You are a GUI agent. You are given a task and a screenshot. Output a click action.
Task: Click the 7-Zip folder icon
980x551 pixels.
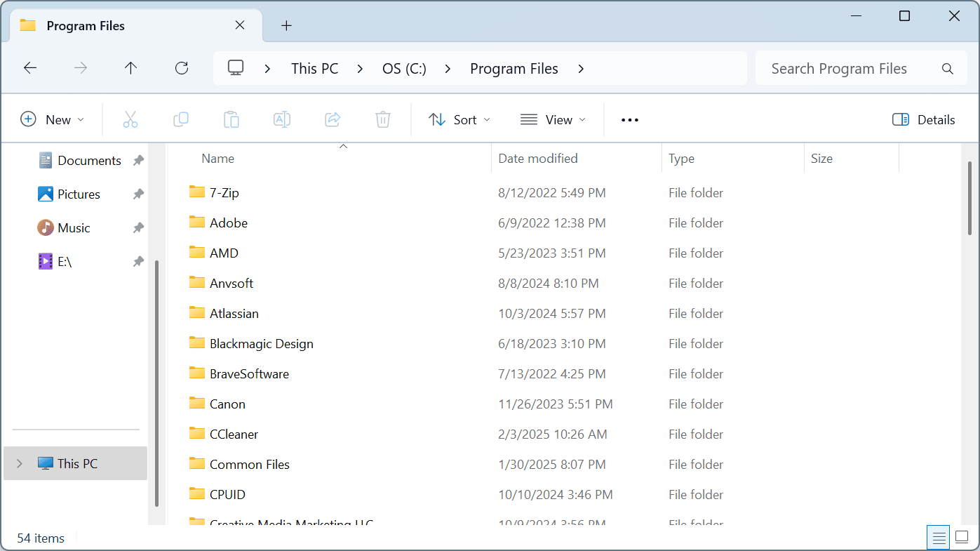[196, 192]
